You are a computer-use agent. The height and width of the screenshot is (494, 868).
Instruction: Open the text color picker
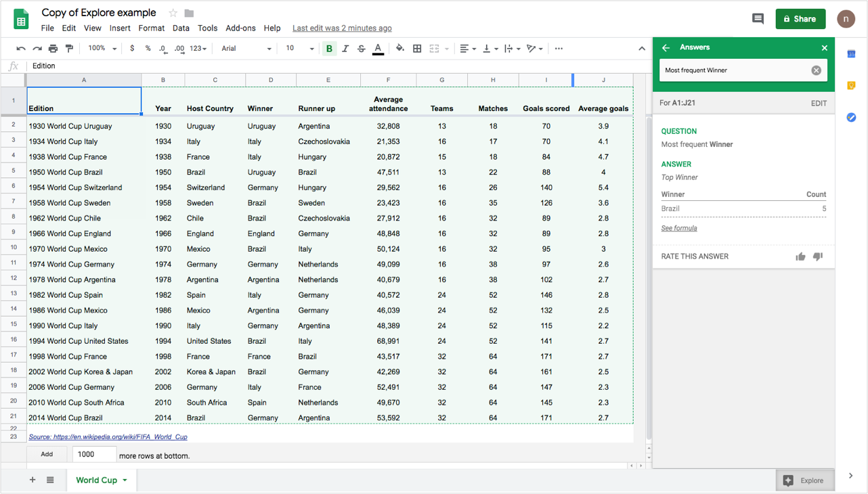(x=378, y=49)
